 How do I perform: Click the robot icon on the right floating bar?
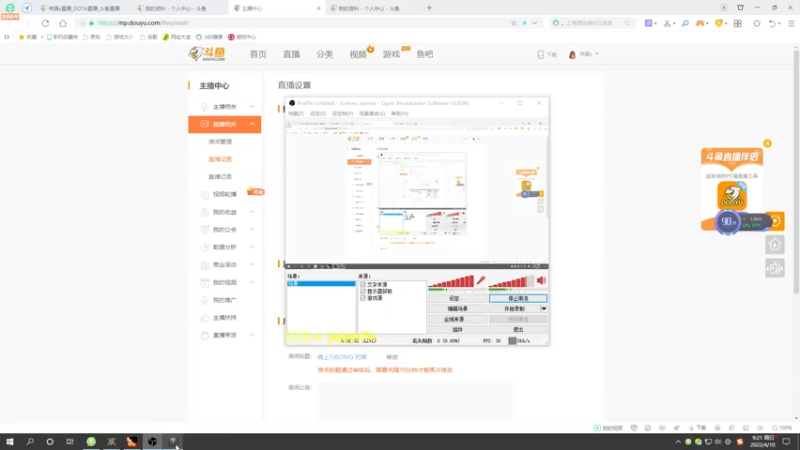[x=774, y=268]
